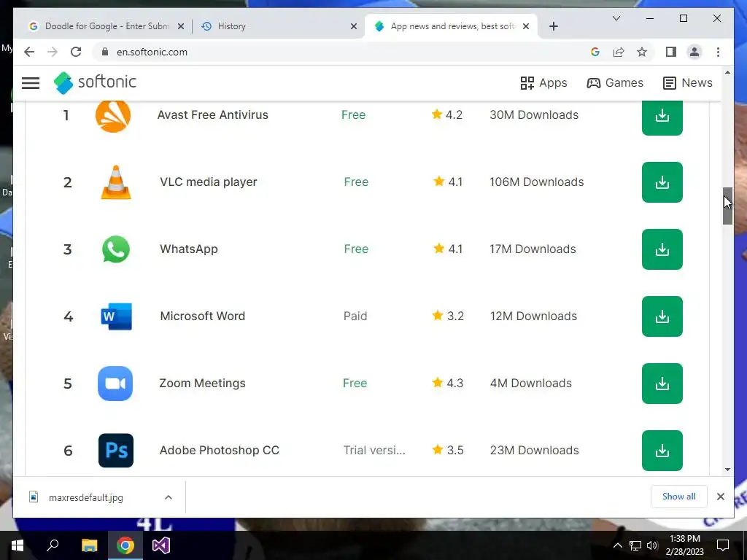Open a new browser tab
Screen dimensions: 747x560
click(x=554, y=27)
